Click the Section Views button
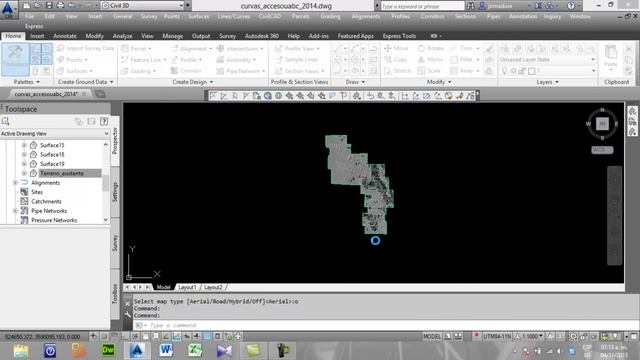Viewport: 640px width, 360px height. click(300, 71)
